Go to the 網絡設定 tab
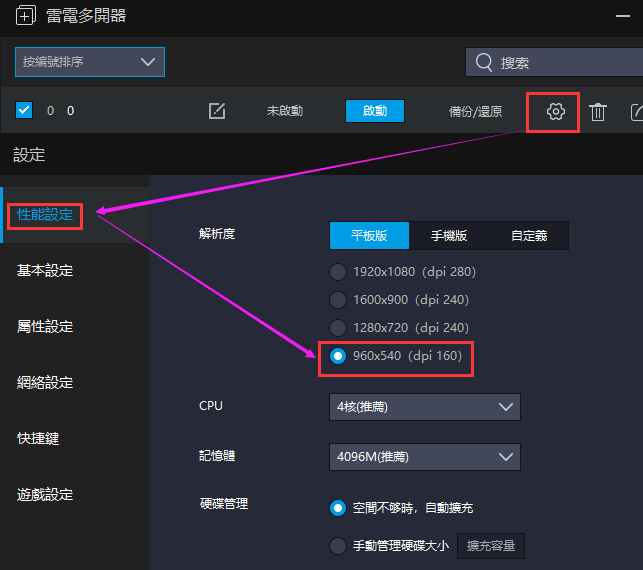The width and height of the screenshot is (643, 570). (45, 383)
